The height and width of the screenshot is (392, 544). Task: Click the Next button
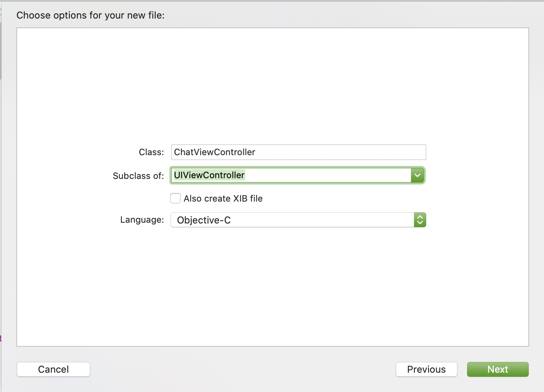click(498, 369)
